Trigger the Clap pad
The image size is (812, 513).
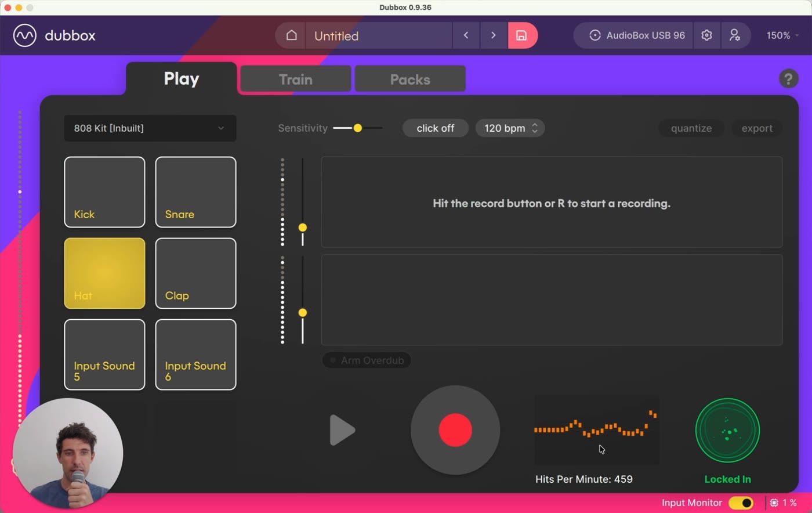click(x=195, y=273)
